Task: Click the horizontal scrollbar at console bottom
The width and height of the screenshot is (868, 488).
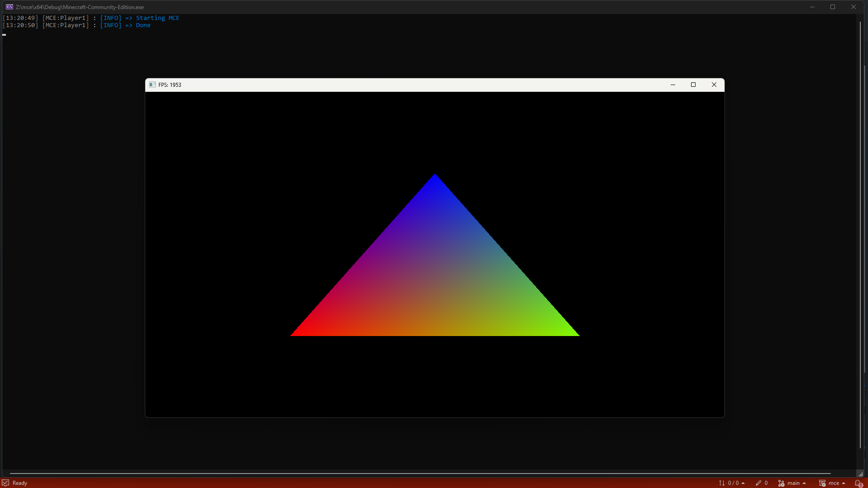Action: coord(420,474)
